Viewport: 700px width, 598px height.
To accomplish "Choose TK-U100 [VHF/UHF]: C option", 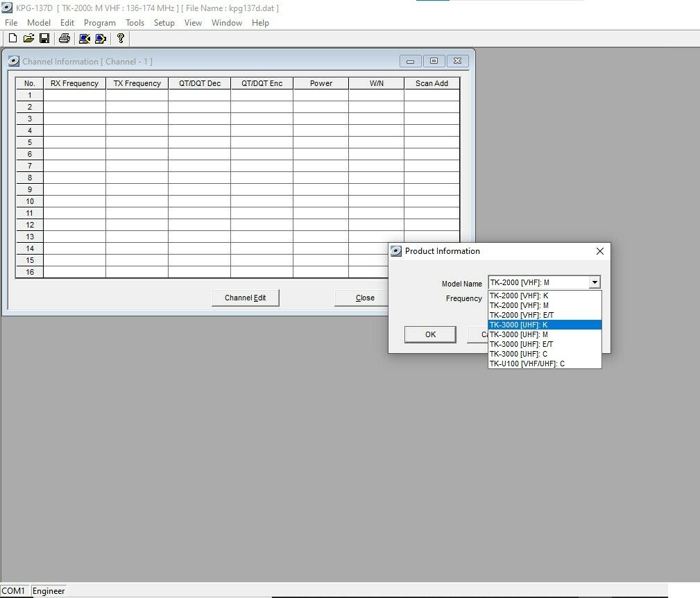I will [x=545, y=364].
